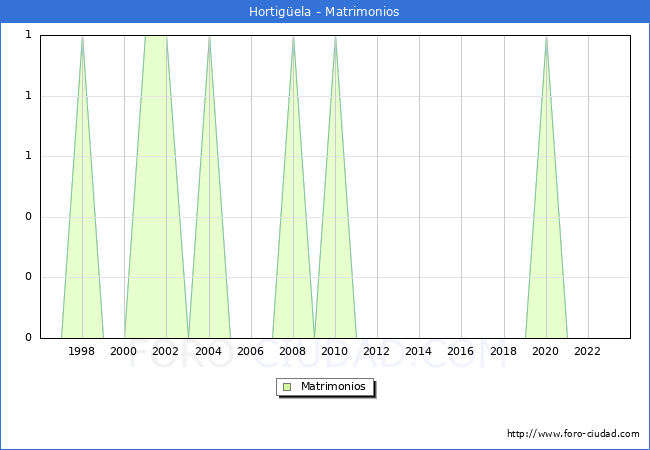
Task: Select the 1998 x-axis label
Action: [x=82, y=351]
